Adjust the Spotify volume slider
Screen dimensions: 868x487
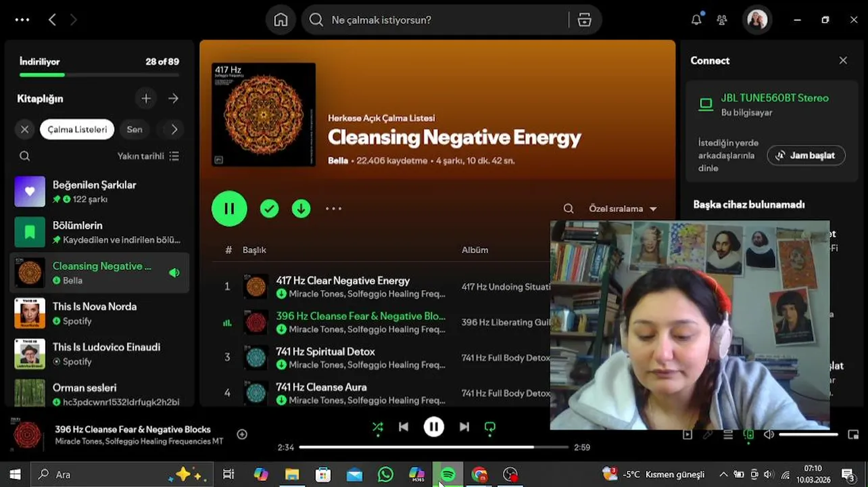(x=809, y=435)
